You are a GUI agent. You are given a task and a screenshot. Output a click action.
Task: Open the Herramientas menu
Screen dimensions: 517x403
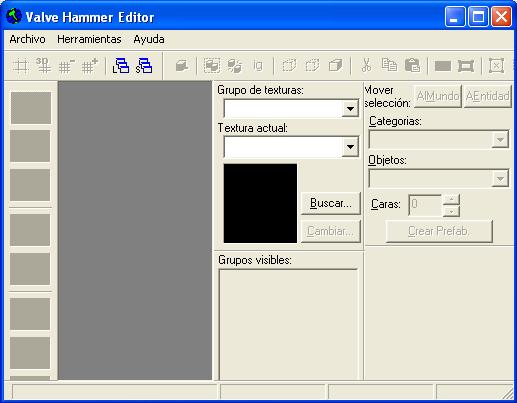pyautogui.click(x=89, y=39)
